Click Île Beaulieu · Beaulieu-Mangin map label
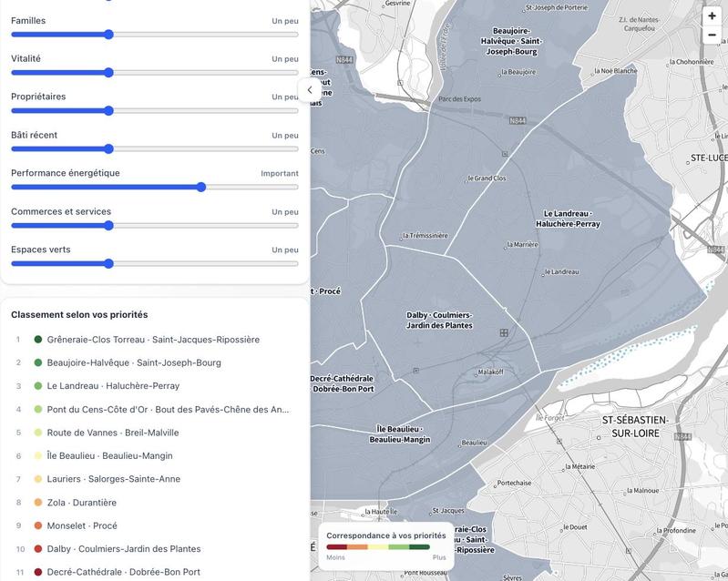This screenshot has height=581, width=728. tap(400, 434)
